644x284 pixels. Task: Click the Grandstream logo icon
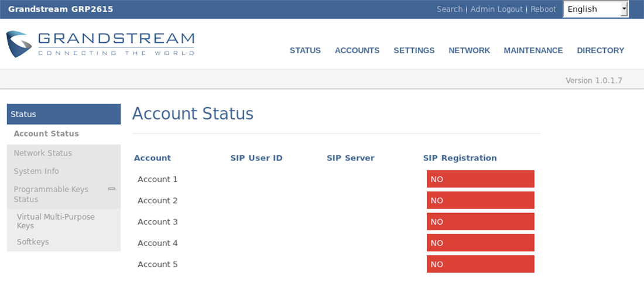[19, 44]
